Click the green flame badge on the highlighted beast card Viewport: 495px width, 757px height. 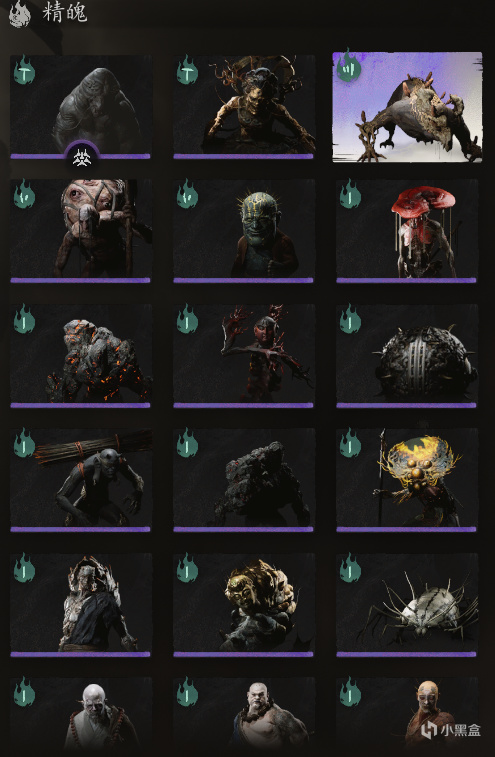click(349, 66)
